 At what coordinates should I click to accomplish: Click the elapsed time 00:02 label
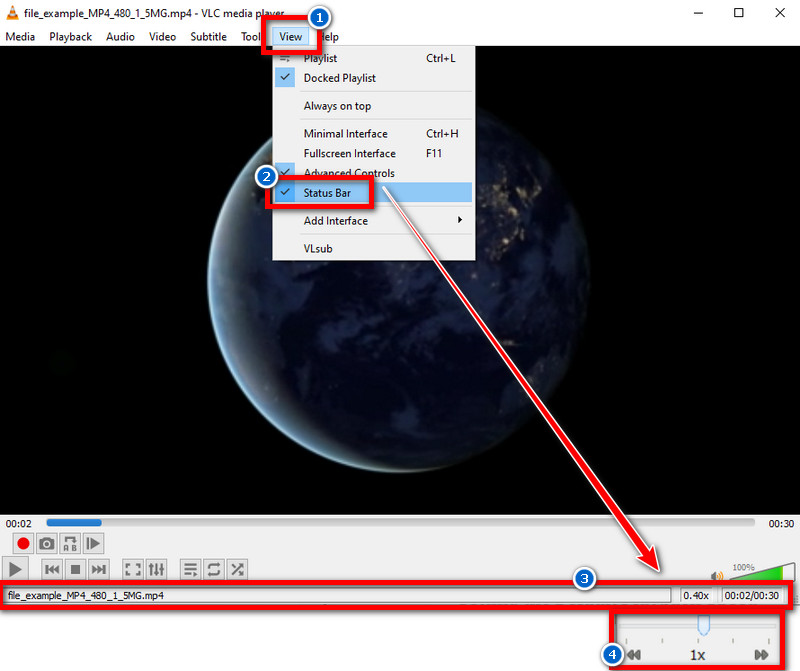coord(19,524)
